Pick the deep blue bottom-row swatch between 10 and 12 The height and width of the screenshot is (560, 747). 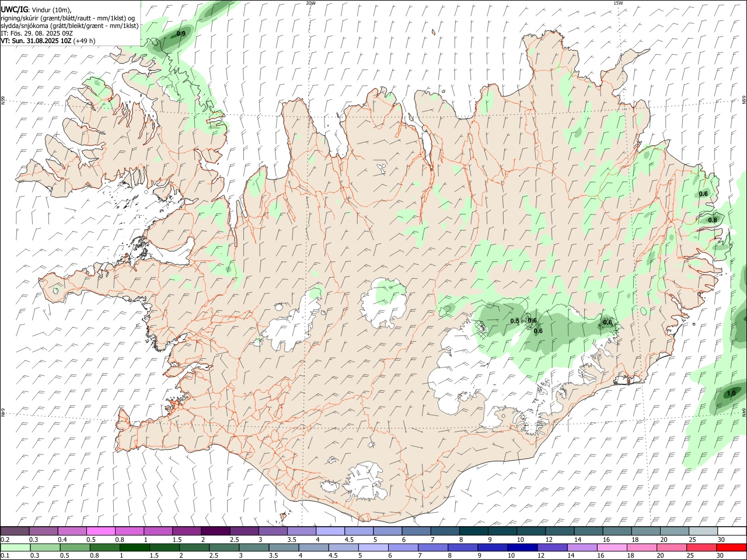522,547
